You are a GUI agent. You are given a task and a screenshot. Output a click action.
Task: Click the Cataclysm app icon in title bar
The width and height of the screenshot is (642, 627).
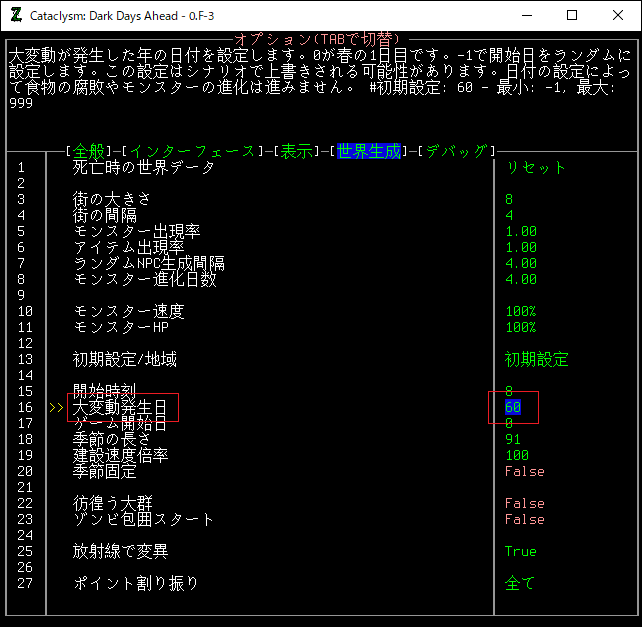point(17,16)
